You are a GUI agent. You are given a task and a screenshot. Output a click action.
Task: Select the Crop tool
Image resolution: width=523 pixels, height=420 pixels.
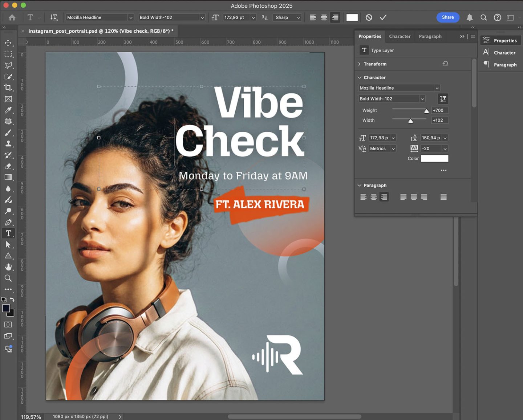pyautogui.click(x=8, y=87)
